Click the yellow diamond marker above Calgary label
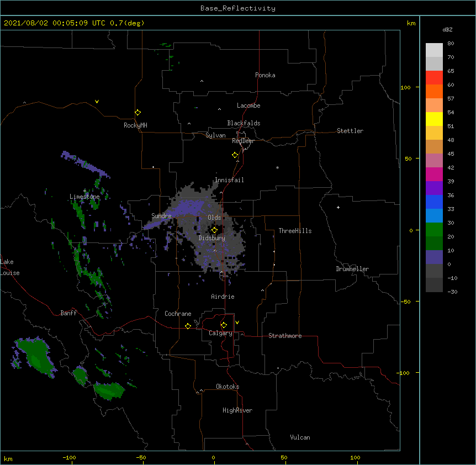The height and width of the screenshot is (465, 476). point(224,325)
